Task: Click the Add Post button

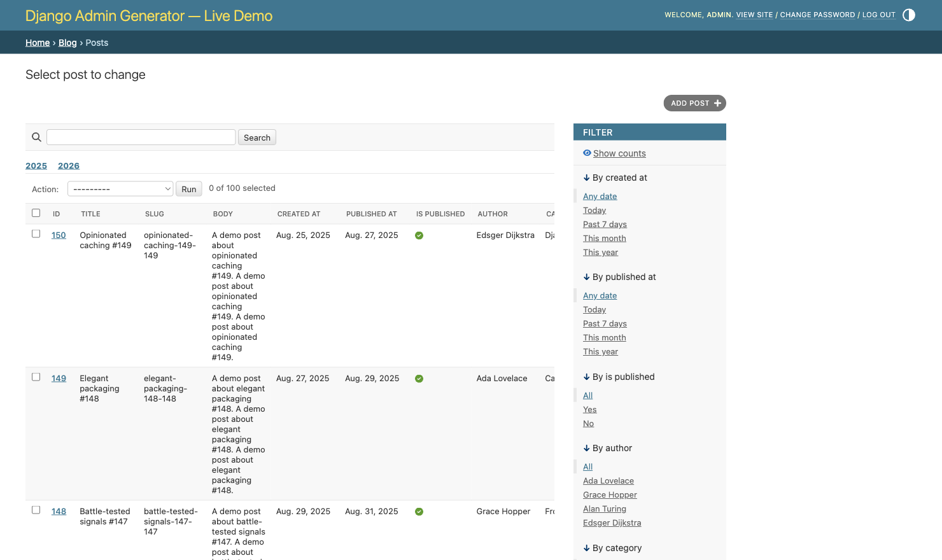Action: click(x=694, y=103)
